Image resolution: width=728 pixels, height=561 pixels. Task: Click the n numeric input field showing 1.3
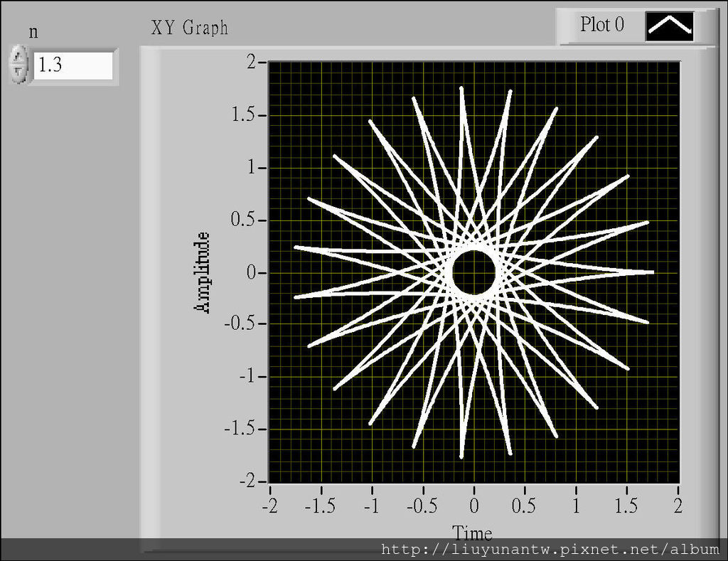point(73,65)
